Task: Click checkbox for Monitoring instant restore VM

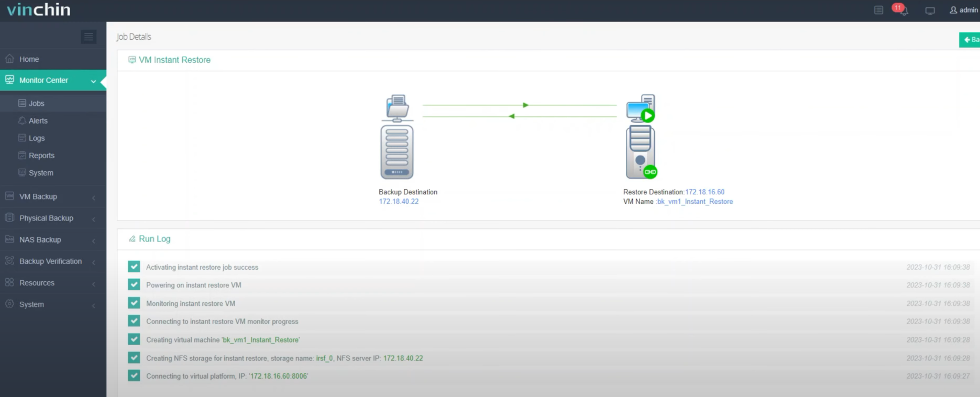Action: click(x=134, y=303)
